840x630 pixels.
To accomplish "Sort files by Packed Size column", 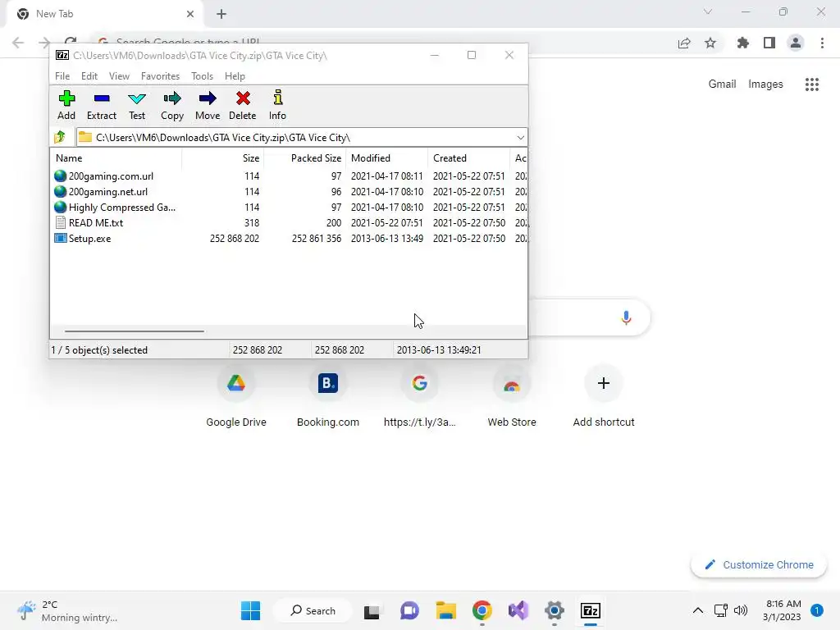I will [x=304, y=158].
